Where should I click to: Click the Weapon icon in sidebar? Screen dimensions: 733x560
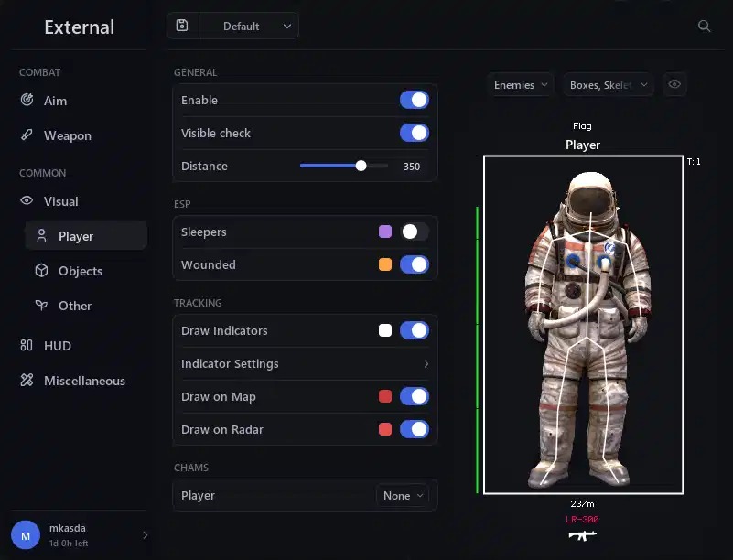(27, 135)
